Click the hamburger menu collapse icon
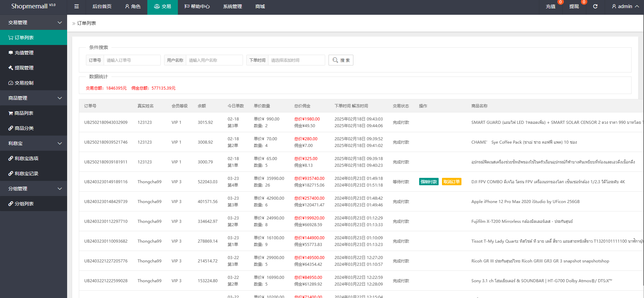The height and width of the screenshot is (298, 644). point(77,6)
